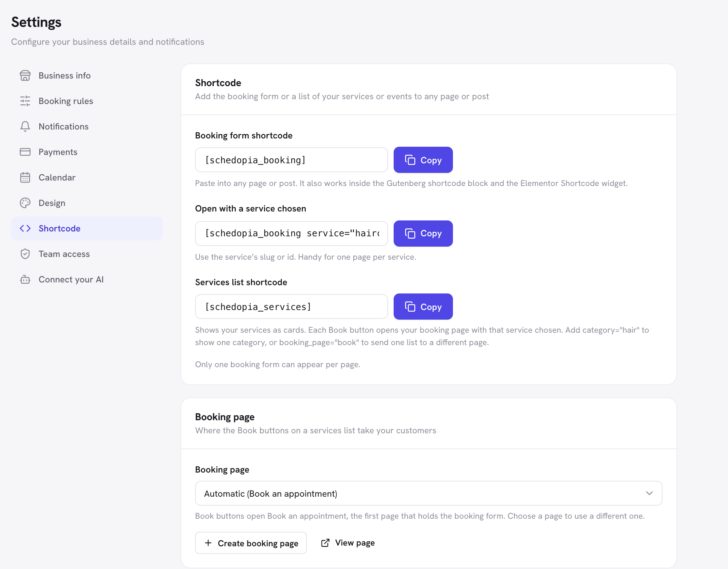The image size is (728, 569).
Task: Click the Payments card icon
Action: pyautogui.click(x=25, y=152)
